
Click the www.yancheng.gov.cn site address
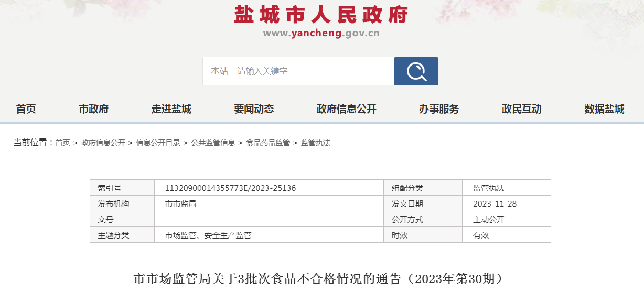pyautogui.click(x=321, y=34)
